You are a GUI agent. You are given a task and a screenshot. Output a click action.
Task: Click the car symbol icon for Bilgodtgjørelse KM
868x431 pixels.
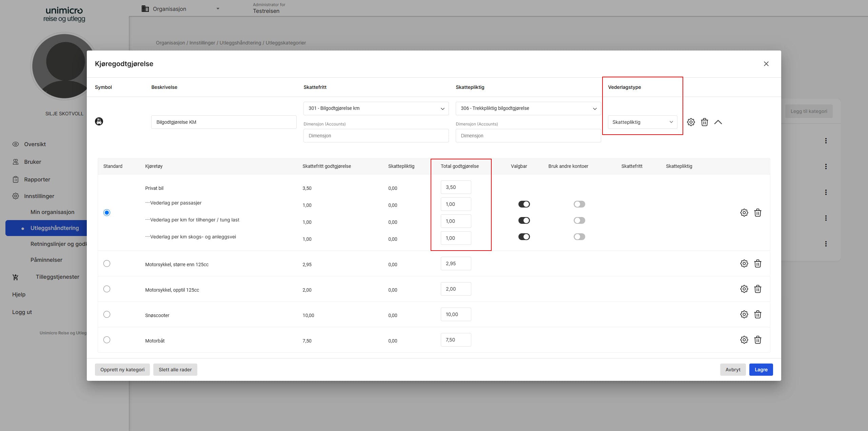[99, 121]
